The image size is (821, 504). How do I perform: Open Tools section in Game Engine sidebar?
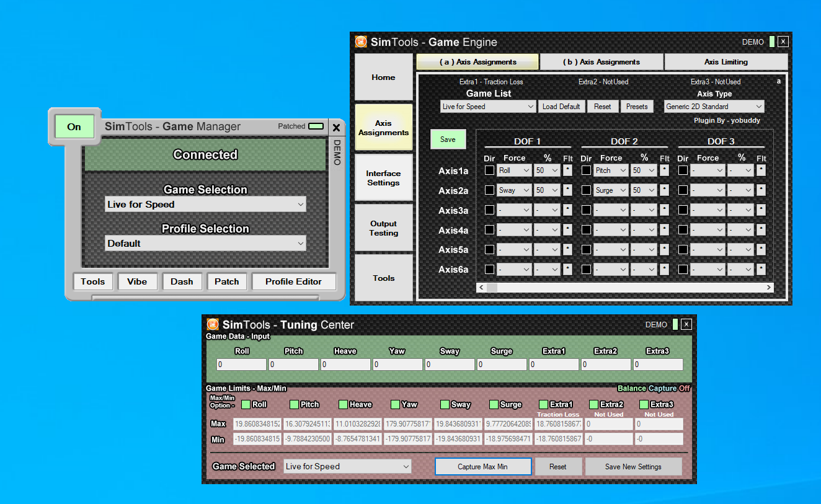[383, 278]
